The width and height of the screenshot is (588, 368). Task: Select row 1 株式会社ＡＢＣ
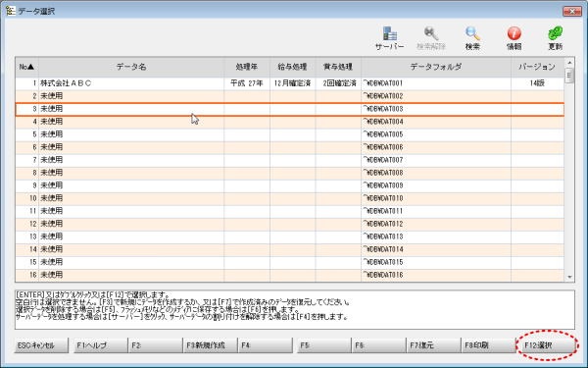tap(289, 83)
